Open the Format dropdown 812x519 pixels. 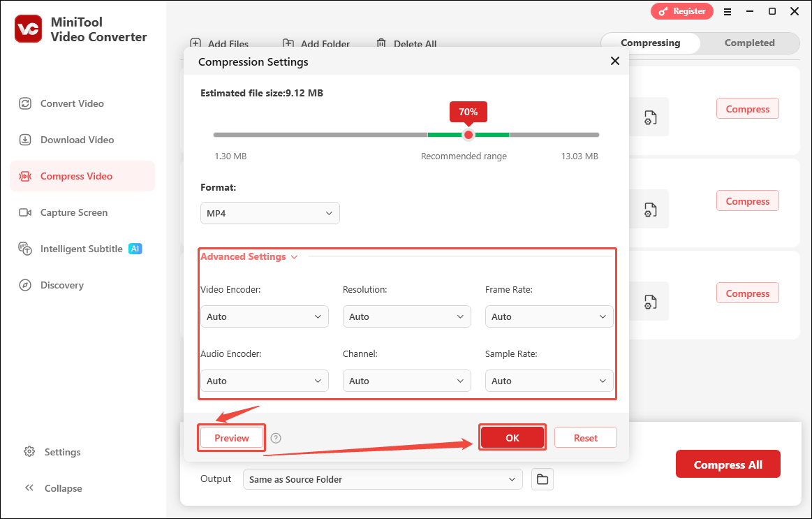(270, 212)
